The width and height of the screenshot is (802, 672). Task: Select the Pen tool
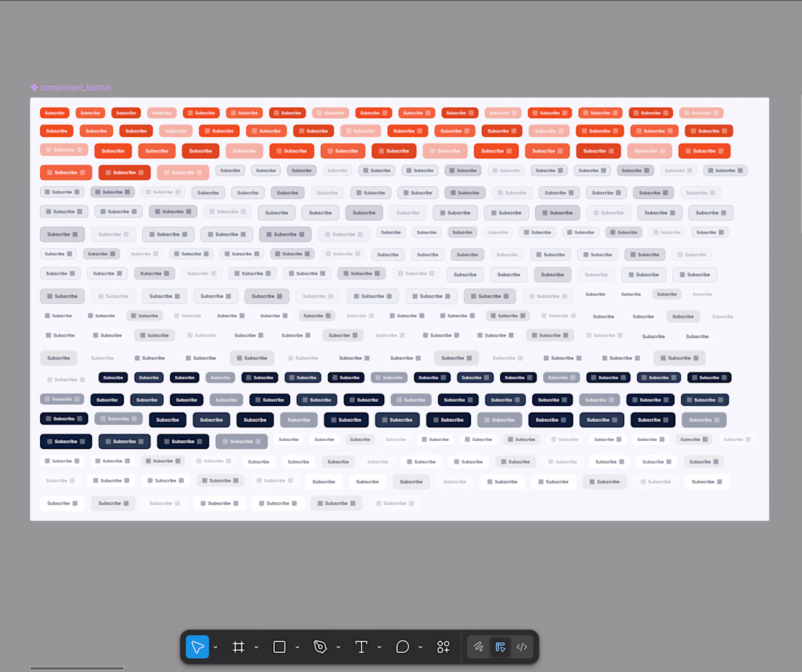coord(320,647)
